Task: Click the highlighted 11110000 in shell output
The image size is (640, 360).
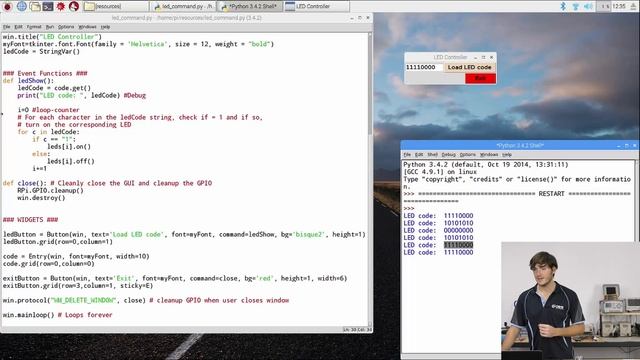Action: tap(458, 245)
